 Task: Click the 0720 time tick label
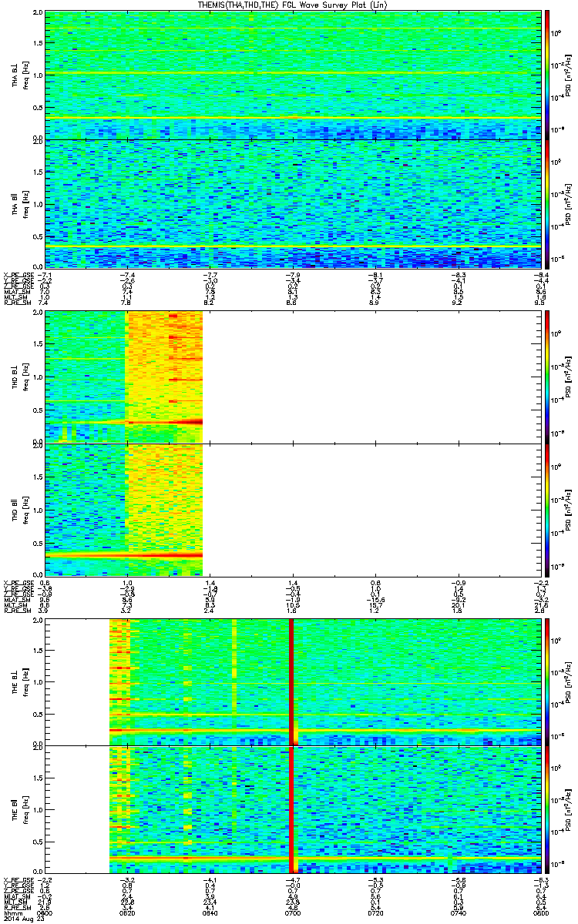tap(375, 914)
